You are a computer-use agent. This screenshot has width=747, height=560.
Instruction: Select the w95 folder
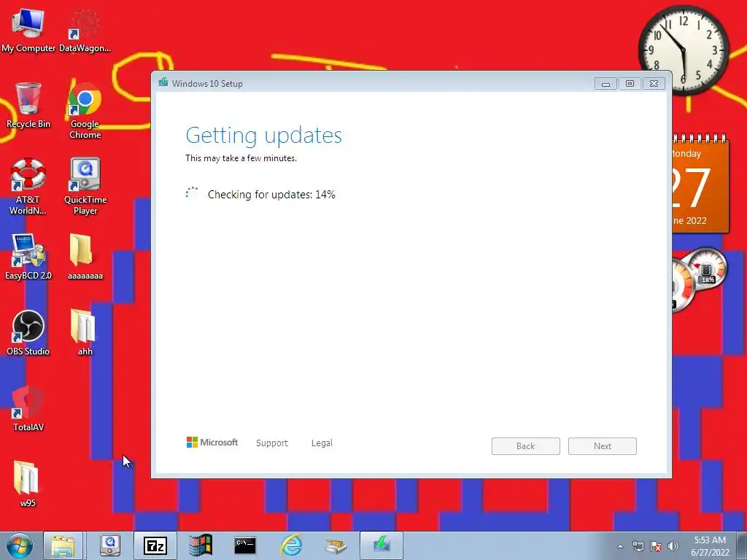pos(28,485)
